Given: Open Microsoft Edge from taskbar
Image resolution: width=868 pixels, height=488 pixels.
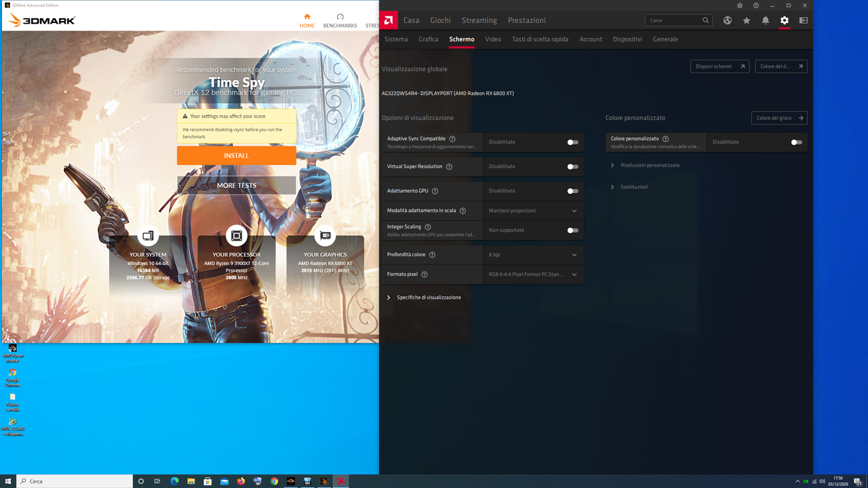Looking at the screenshot, I should (174, 481).
